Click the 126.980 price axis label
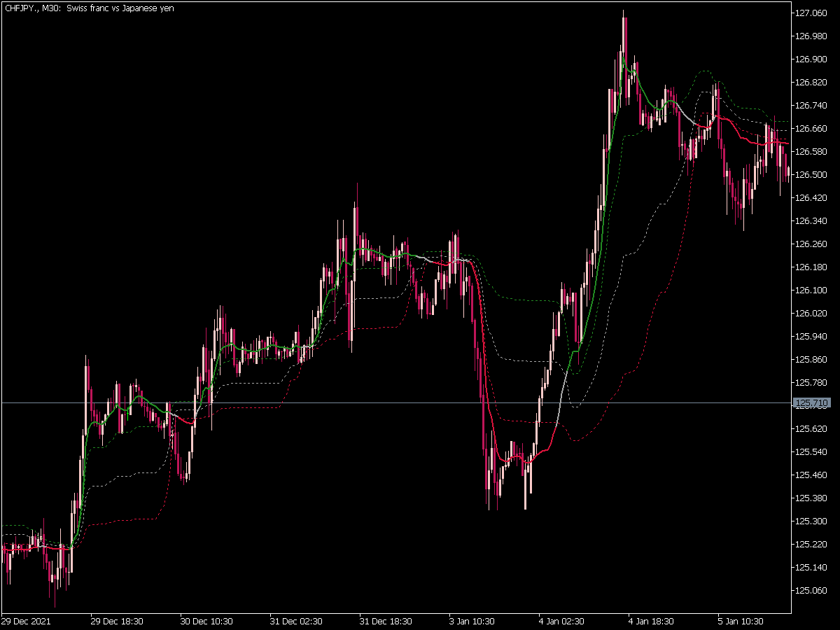The height and width of the screenshot is (630, 840). pyautogui.click(x=811, y=36)
